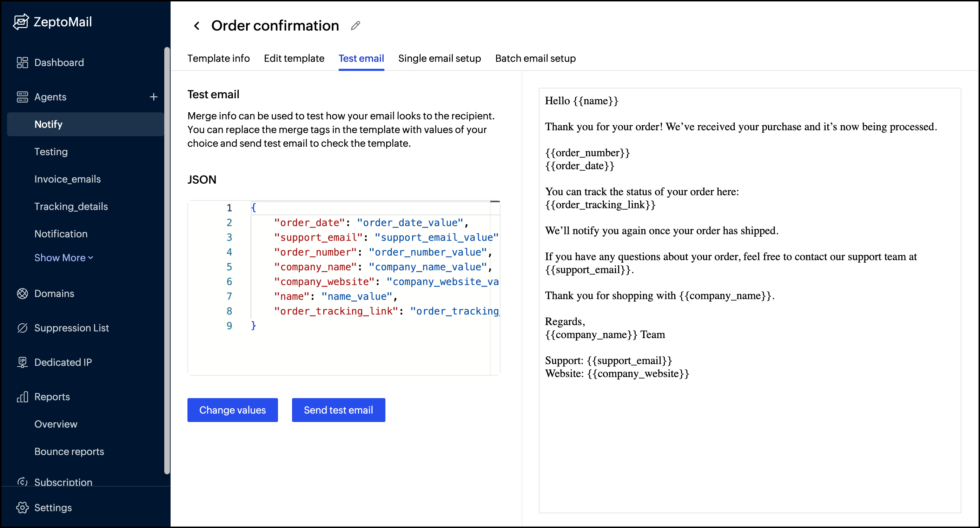Open Domains via its globe icon
Image resolution: width=980 pixels, height=528 pixels.
[22, 293]
